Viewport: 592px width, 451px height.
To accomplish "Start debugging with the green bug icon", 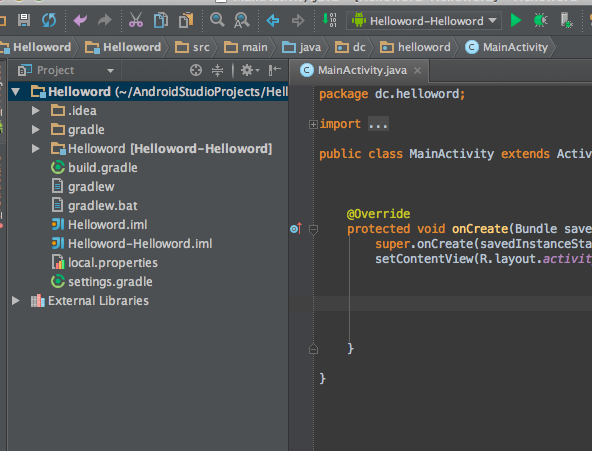I will 541,20.
